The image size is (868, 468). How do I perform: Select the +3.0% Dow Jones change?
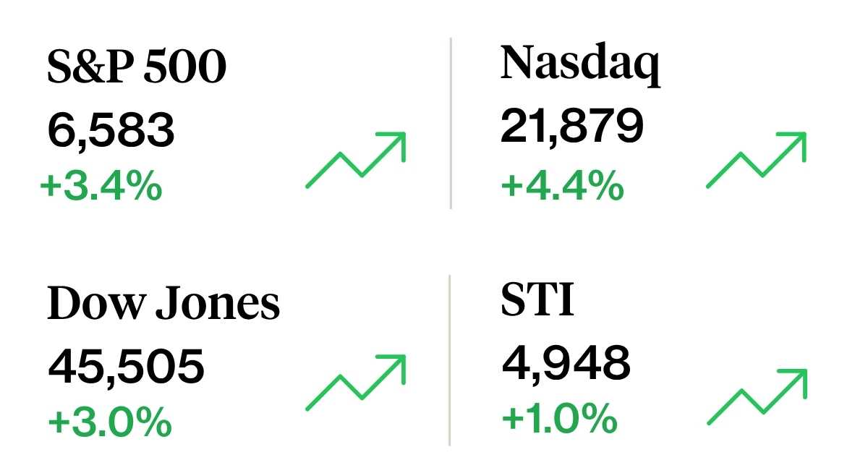click(110, 422)
